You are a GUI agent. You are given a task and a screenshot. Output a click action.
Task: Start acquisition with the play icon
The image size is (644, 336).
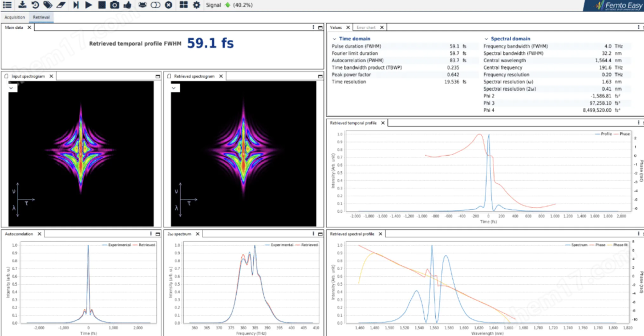coord(89,5)
